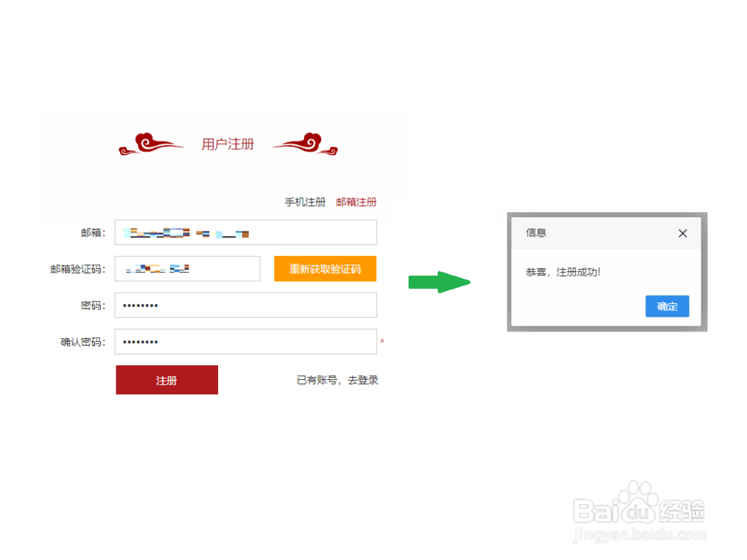The height and width of the screenshot is (560, 747).
Task: Focus the 邮箱验证码 input field
Action: pyautogui.click(x=187, y=269)
